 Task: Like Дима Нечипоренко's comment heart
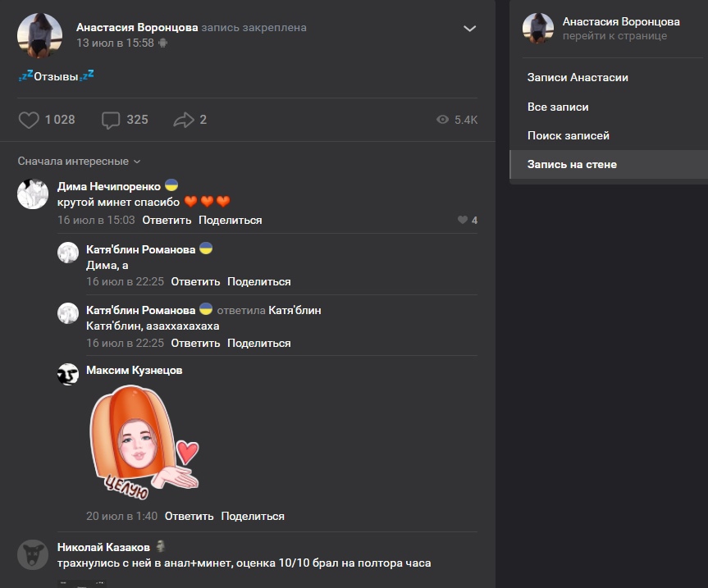click(x=463, y=220)
